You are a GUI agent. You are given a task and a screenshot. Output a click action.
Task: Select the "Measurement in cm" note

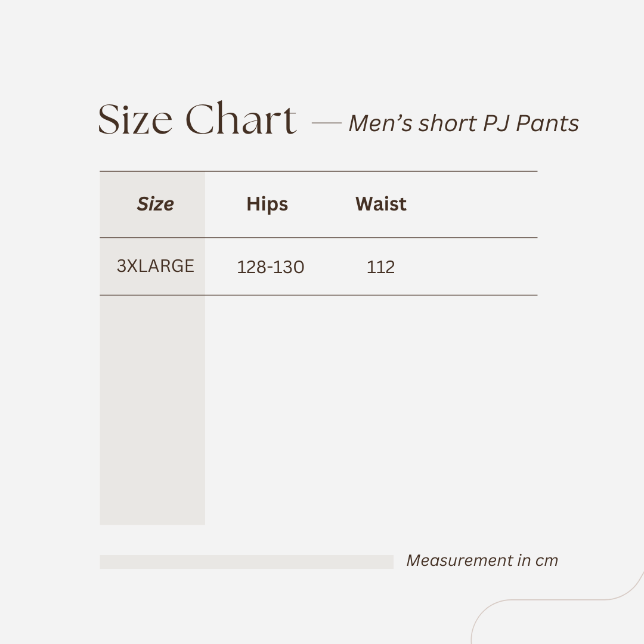[x=482, y=561]
